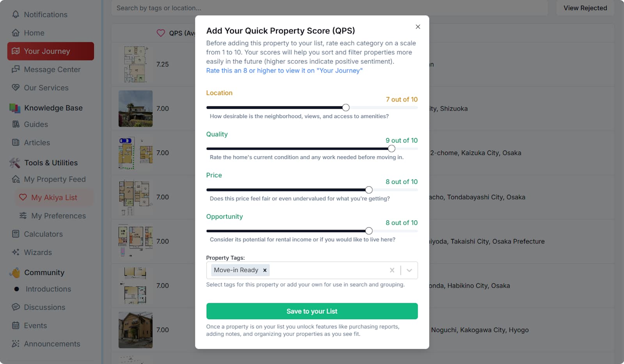Image resolution: width=624 pixels, height=364 pixels.
Task: Click the My Akiya List heart icon
Action: (x=23, y=198)
